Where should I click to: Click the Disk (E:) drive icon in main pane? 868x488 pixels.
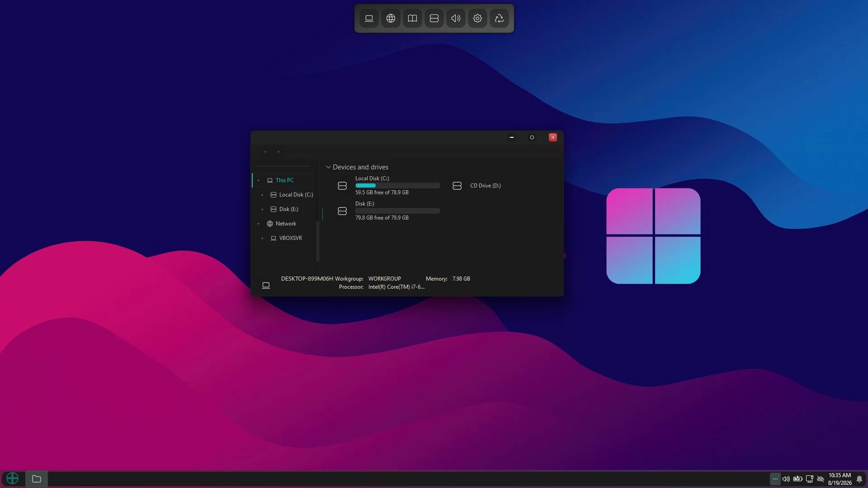click(342, 211)
